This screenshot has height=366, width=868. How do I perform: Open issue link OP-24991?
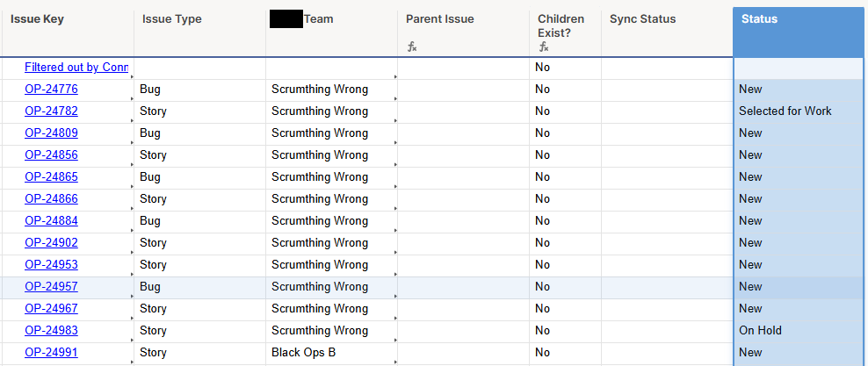[x=51, y=352]
